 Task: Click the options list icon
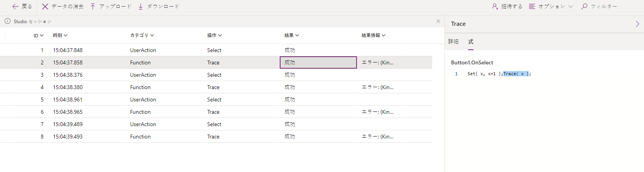coord(532,7)
